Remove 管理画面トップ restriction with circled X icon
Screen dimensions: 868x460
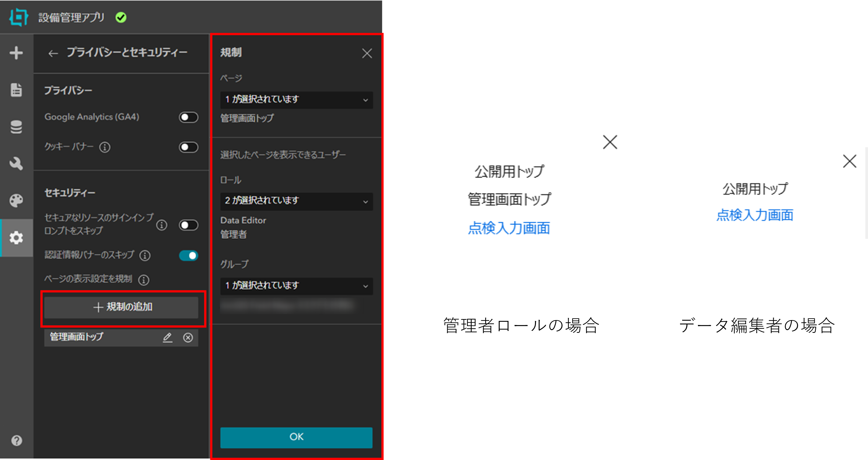click(188, 337)
